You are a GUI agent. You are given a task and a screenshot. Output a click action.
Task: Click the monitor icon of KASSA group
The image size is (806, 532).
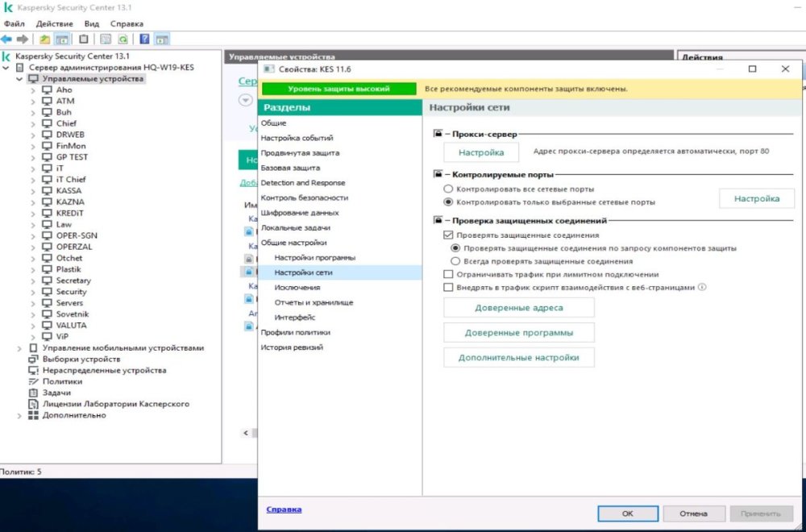[48, 191]
